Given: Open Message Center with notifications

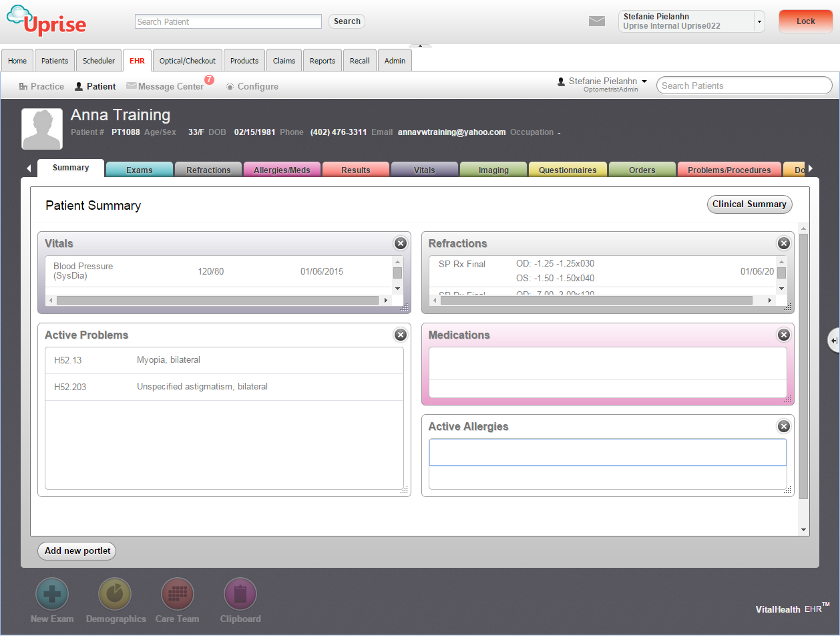Looking at the screenshot, I should click(166, 86).
